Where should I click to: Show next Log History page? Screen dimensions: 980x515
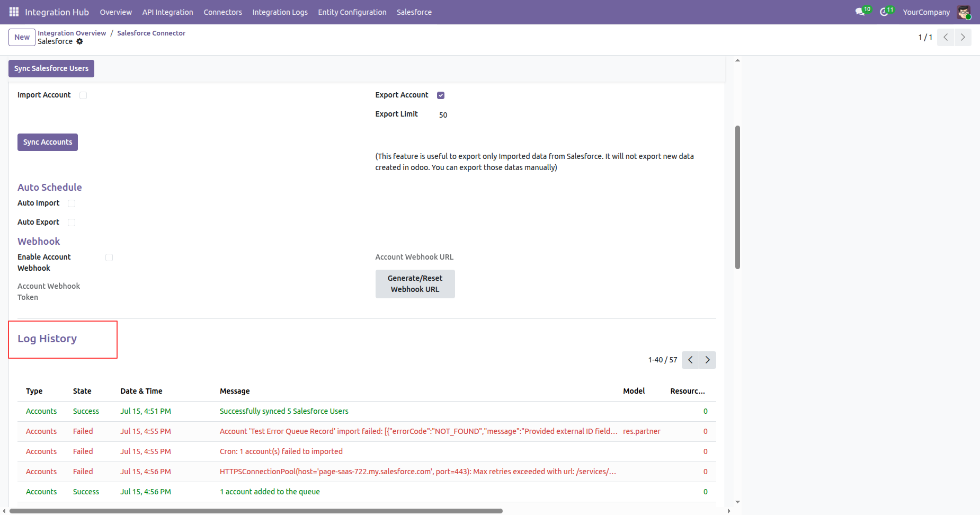click(x=708, y=360)
